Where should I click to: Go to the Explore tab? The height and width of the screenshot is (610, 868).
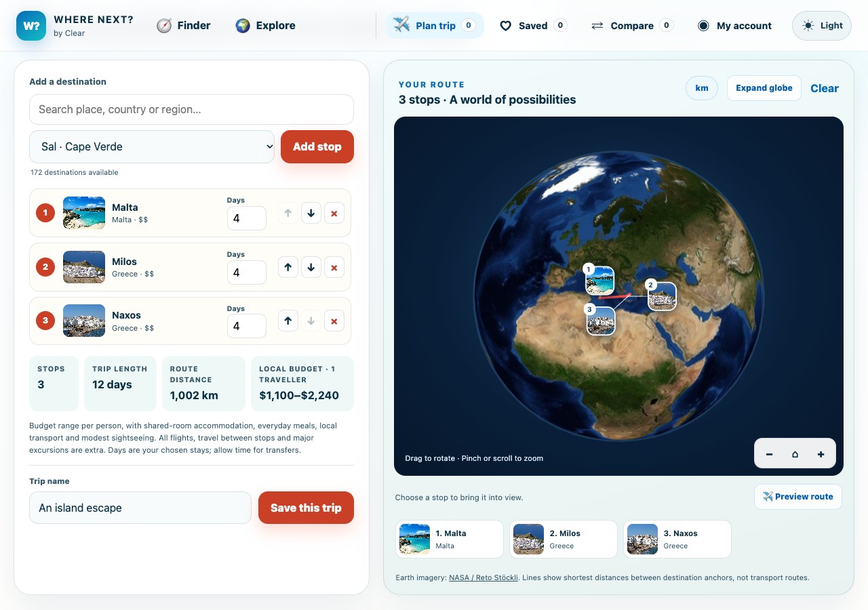(x=265, y=26)
